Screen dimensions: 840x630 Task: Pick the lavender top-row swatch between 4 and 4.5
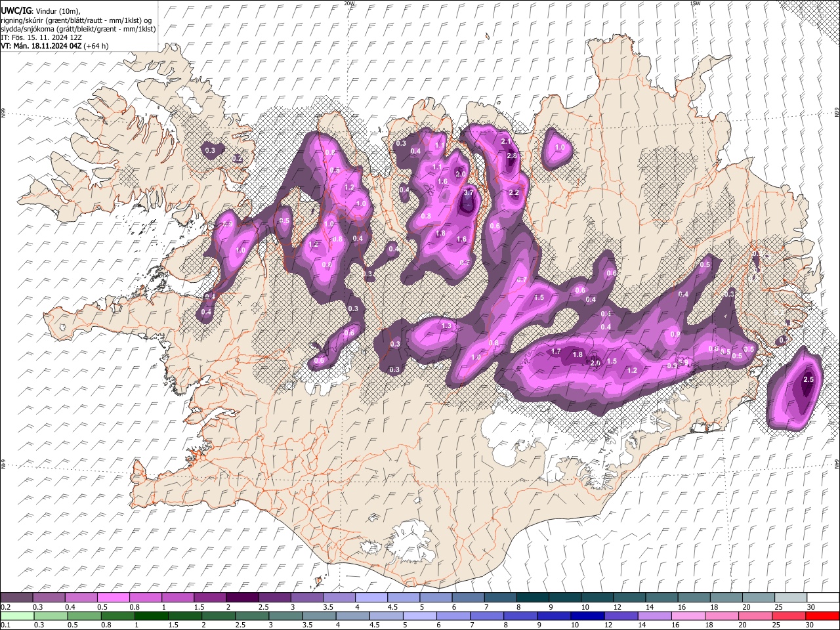point(371,598)
